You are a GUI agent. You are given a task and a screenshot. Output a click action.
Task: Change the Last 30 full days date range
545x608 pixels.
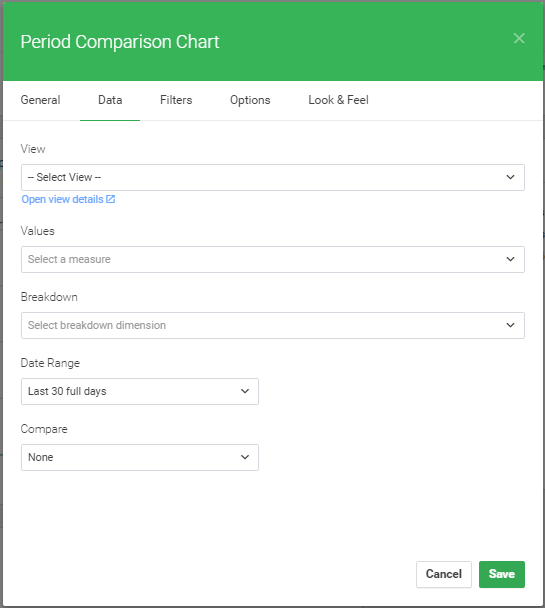[x=140, y=391]
